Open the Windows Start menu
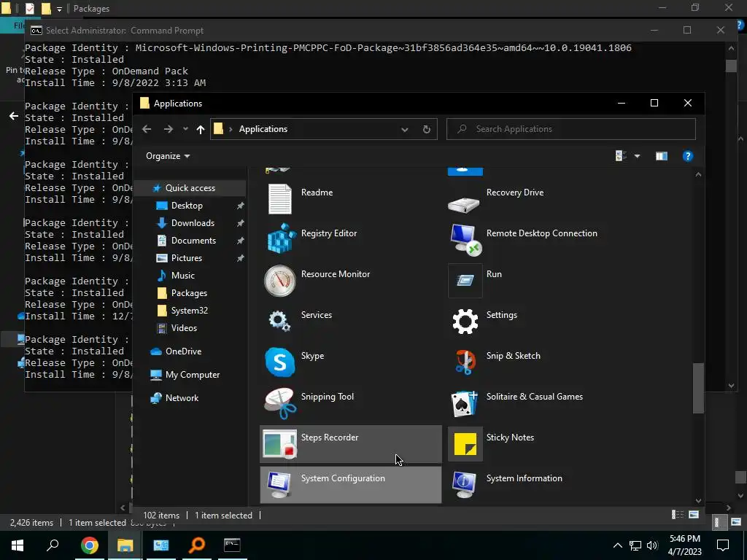The height and width of the screenshot is (560, 747). [x=18, y=545]
